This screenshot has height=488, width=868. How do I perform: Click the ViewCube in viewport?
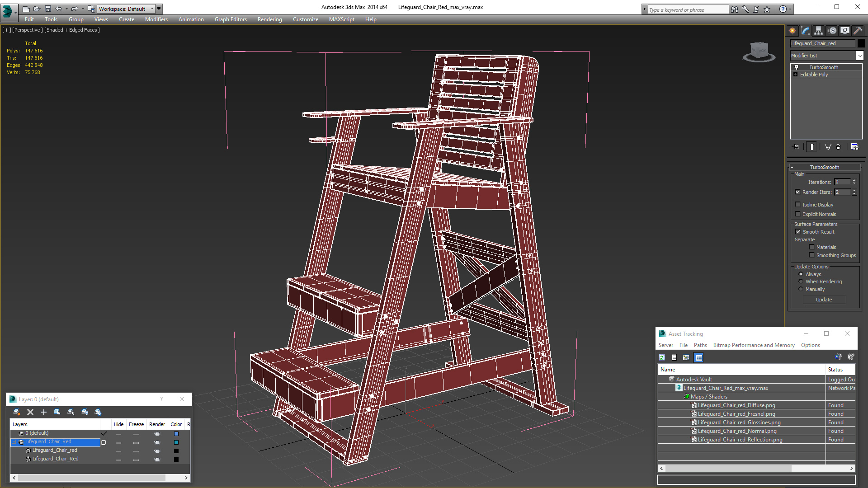759,51
